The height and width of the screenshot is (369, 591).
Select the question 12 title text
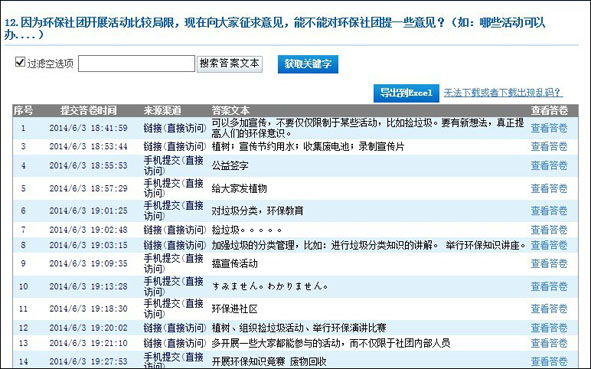(275, 28)
